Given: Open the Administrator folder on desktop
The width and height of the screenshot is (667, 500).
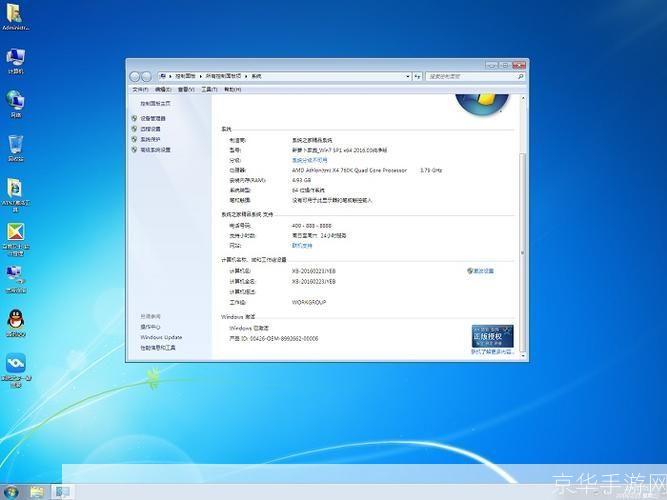Looking at the screenshot, I should (15, 15).
